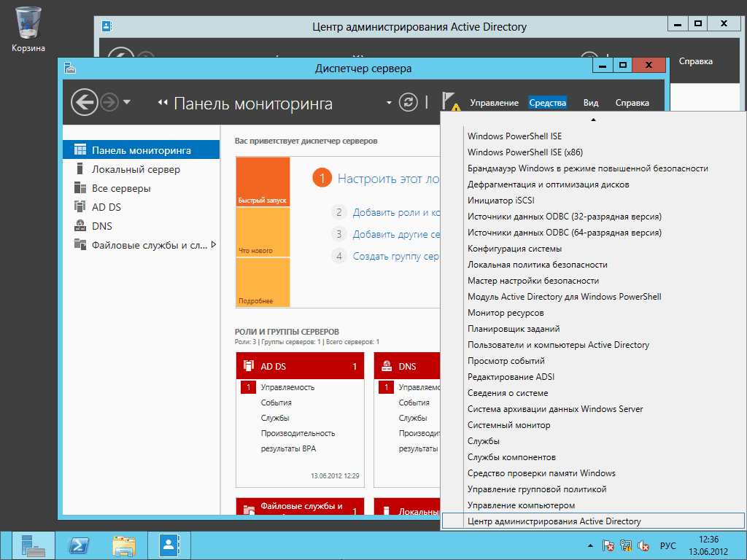Click the Добавить роли и компоненты link
Screen dimensions: 747x560
click(x=396, y=212)
